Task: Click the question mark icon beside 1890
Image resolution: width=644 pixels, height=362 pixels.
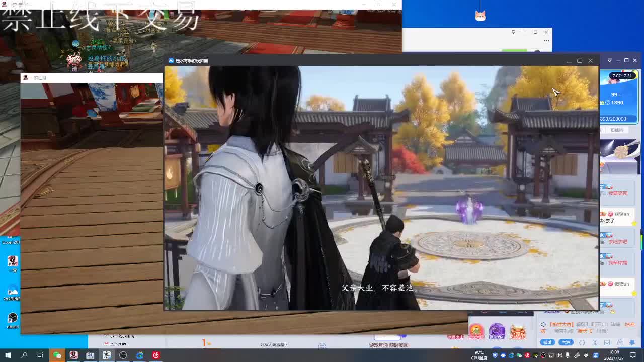Action: coord(608,103)
